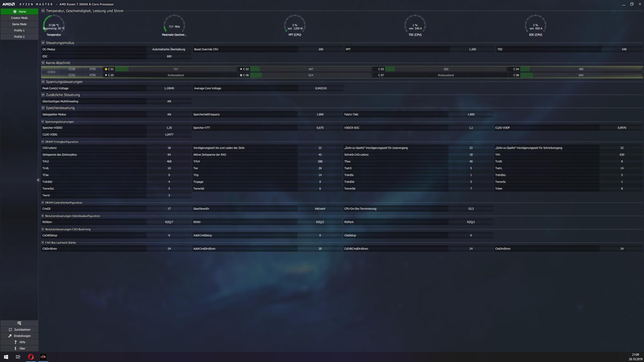
Task: Click the dot marker on core C 02
Action: (241, 69)
